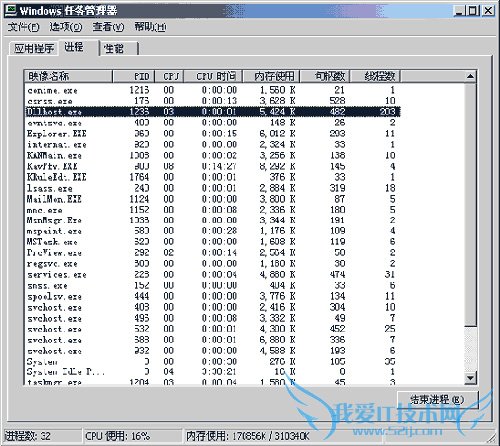Select the regsvc.exe process row
The height and width of the screenshot is (446, 500).
coord(213,264)
